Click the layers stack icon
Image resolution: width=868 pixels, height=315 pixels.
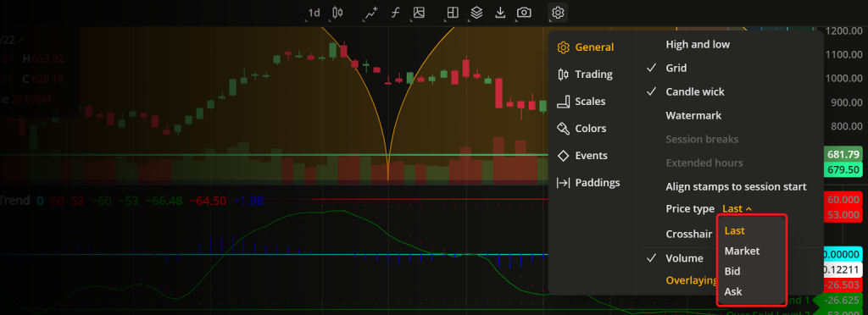point(476,12)
